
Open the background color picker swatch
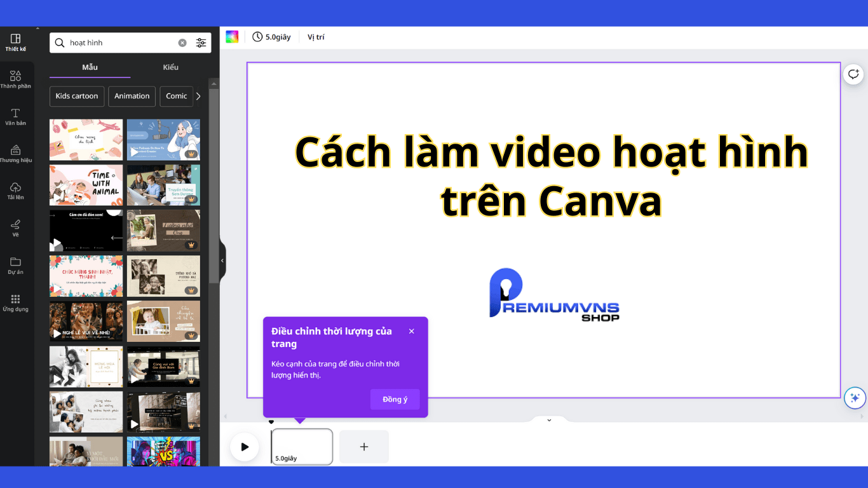(232, 36)
